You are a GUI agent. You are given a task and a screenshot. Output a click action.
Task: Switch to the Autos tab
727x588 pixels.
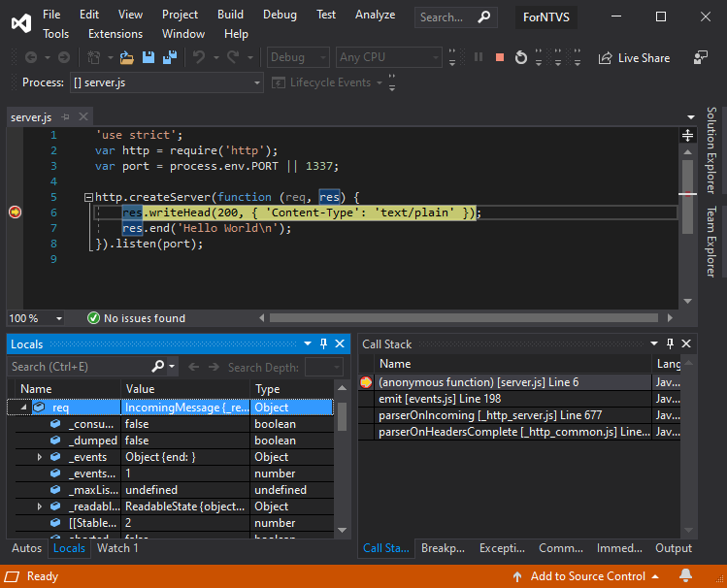pyautogui.click(x=26, y=548)
